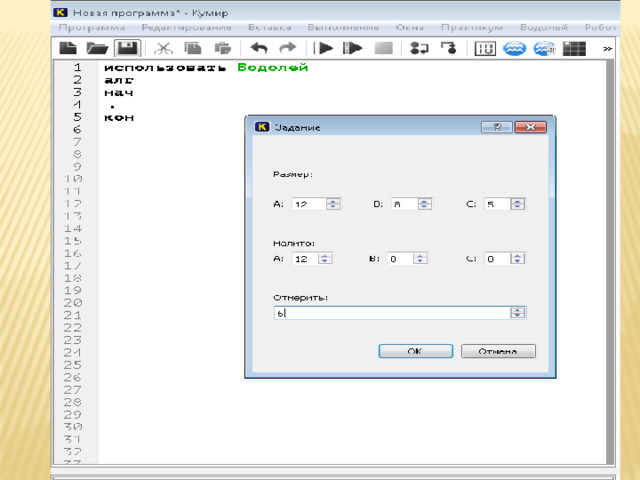The image size is (640, 480).
Task: Redo the edit with the right arrow icon
Action: [287, 48]
